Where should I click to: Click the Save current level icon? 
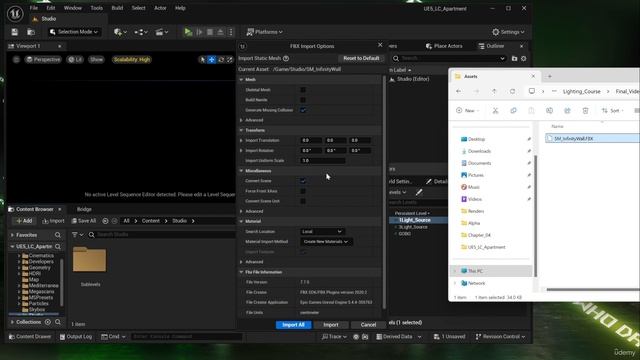[15, 32]
